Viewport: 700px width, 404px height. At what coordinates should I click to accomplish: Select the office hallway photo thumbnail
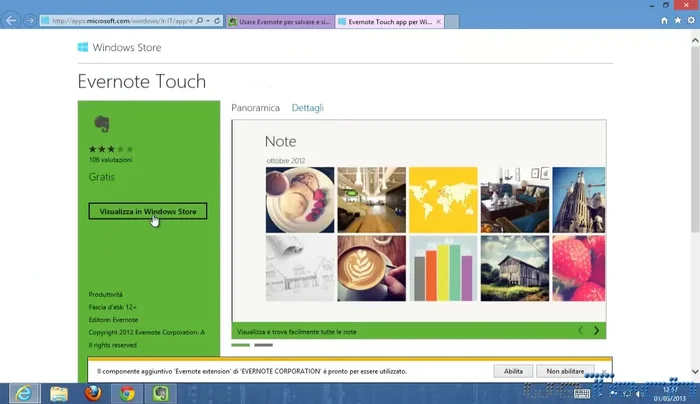click(x=371, y=200)
